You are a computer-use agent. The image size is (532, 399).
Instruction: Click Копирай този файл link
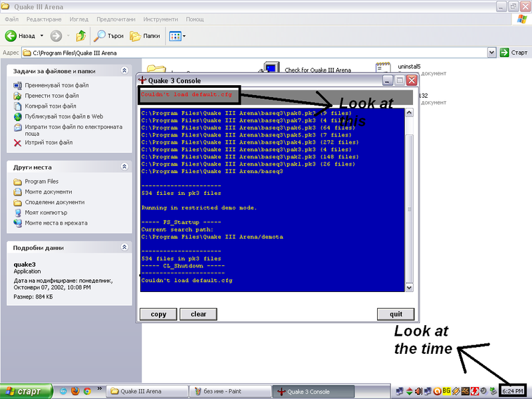coord(51,106)
